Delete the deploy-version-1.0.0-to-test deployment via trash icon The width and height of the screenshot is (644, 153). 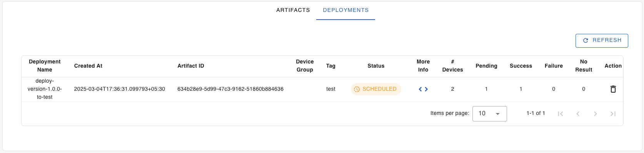click(613, 89)
